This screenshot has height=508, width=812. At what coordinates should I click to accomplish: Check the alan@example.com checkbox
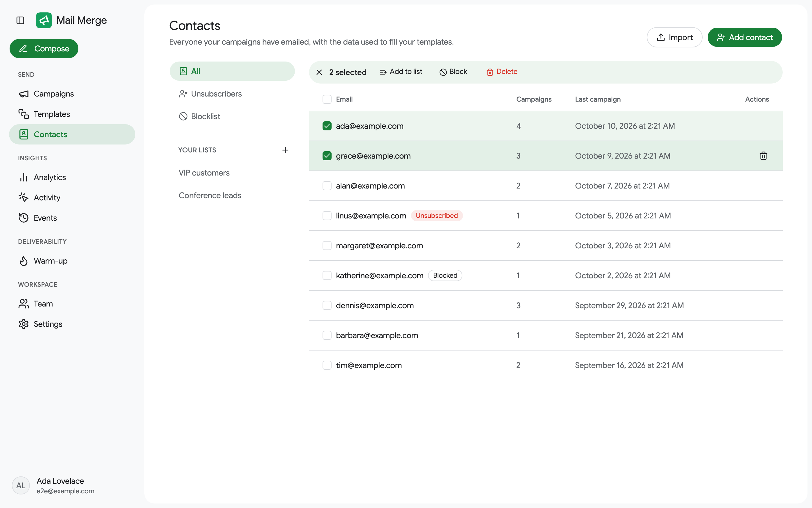click(327, 186)
